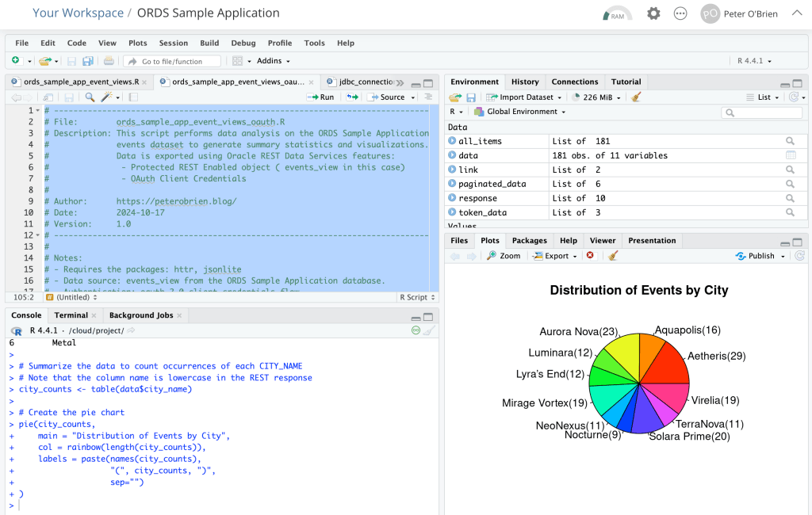Expand the token_data variable row
812x515 pixels.
[x=452, y=212]
